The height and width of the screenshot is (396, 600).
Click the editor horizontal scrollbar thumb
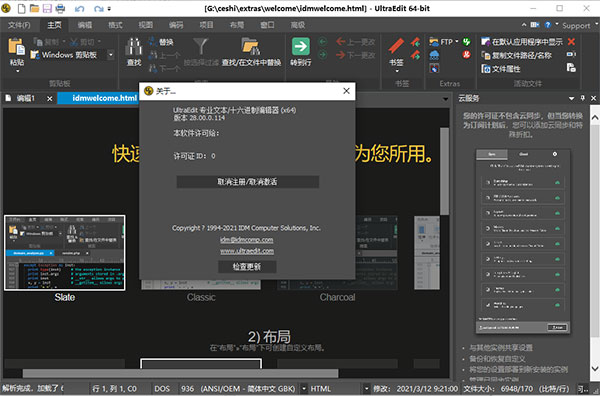click(180, 373)
